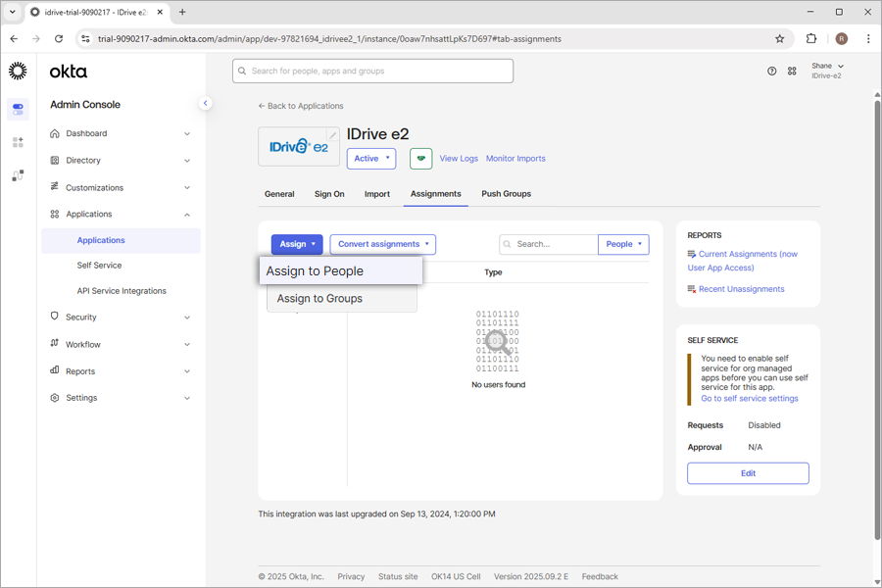Open the Active status dropdown

click(x=371, y=158)
